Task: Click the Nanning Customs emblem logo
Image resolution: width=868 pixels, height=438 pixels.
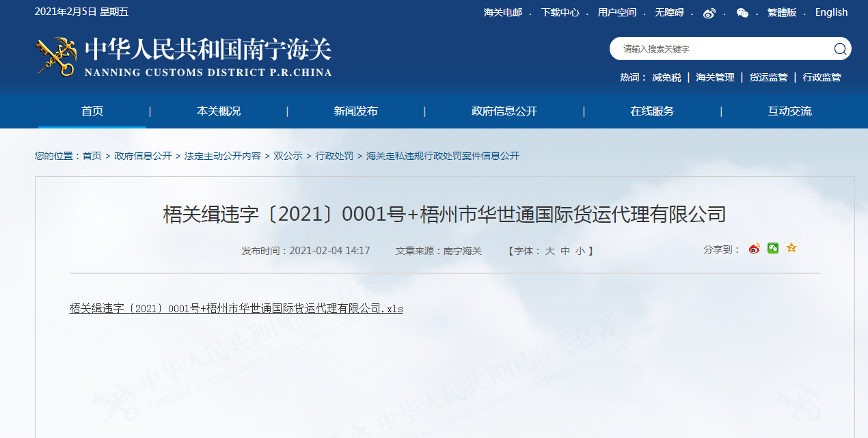Action: tap(56, 57)
